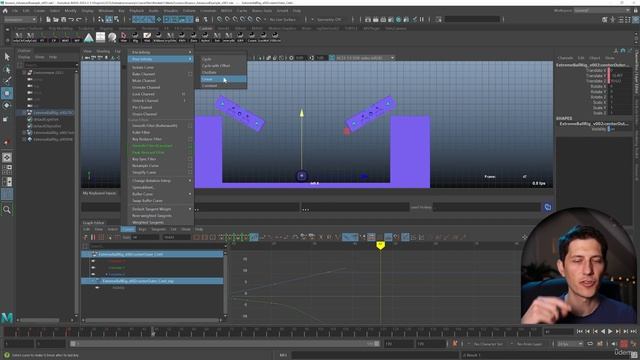640x360 pixels.
Task: Click the Undo arrow icon
Action: [x=71, y=19]
